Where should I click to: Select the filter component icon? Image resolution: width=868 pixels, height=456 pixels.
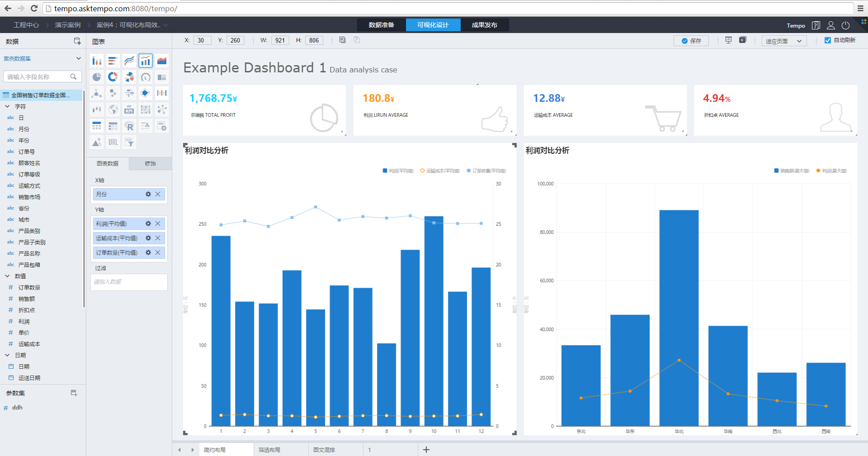[129, 142]
